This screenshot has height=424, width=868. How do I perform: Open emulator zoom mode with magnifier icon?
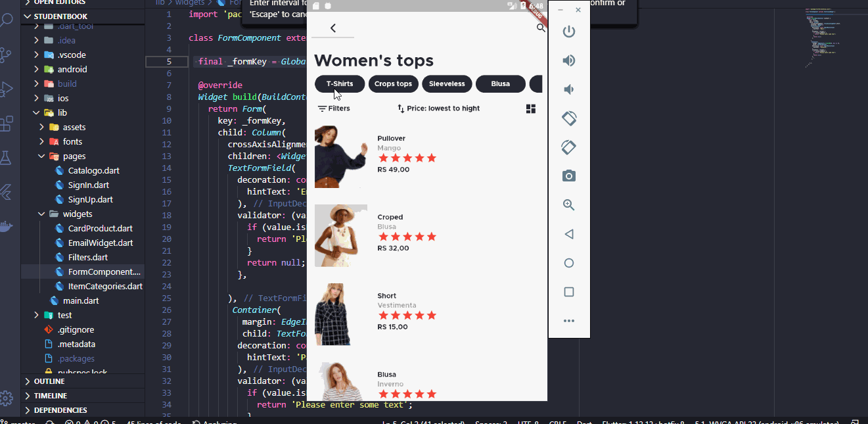click(568, 204)
